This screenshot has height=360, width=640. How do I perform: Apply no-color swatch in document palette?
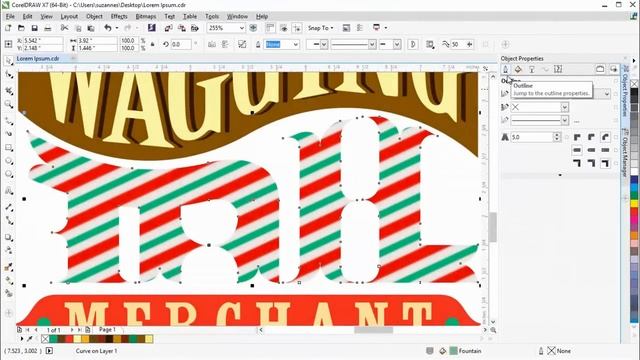(45, 339)
